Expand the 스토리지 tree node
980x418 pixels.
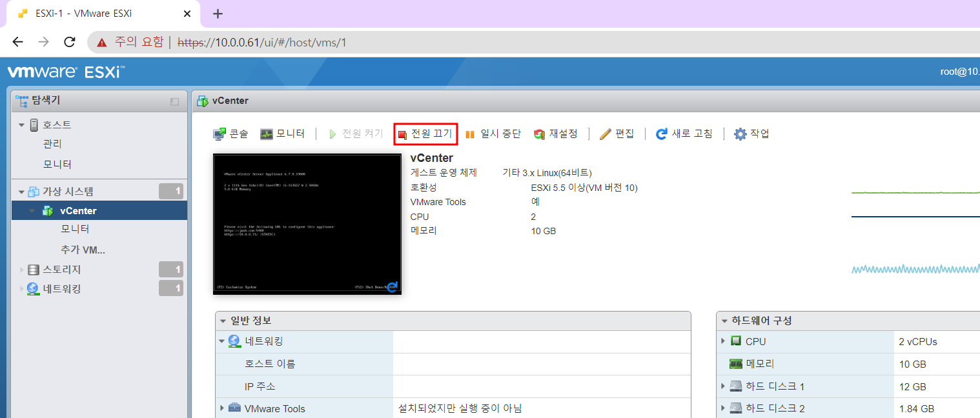[x=22, y=270]
